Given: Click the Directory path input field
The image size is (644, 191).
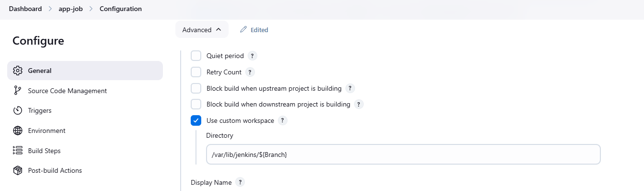Looking at the screenshot, I should (403, 155).
